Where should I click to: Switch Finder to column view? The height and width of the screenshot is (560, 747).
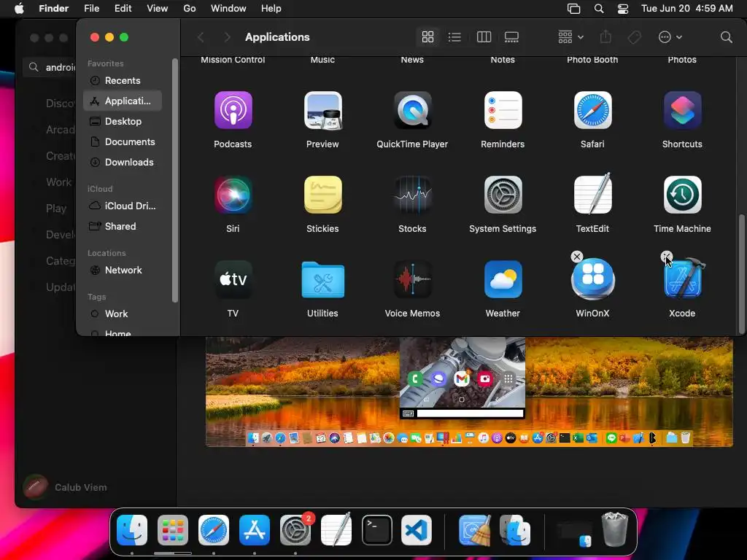(x=484, y=37)
